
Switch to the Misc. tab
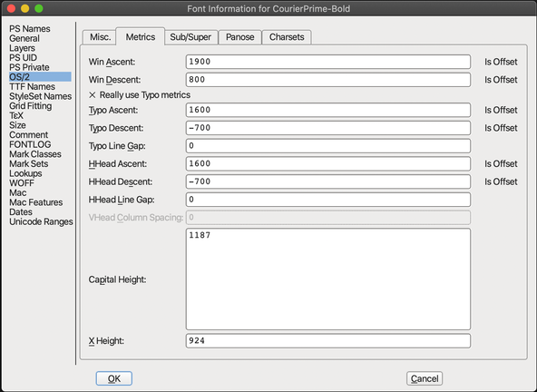coord(100,37)
